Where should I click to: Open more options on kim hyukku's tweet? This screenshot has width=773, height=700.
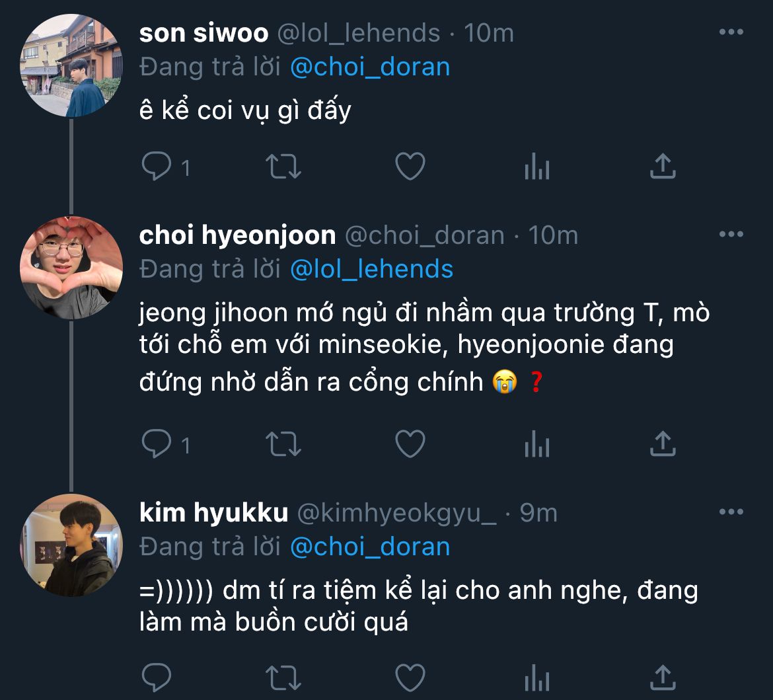tap(731, 512)
